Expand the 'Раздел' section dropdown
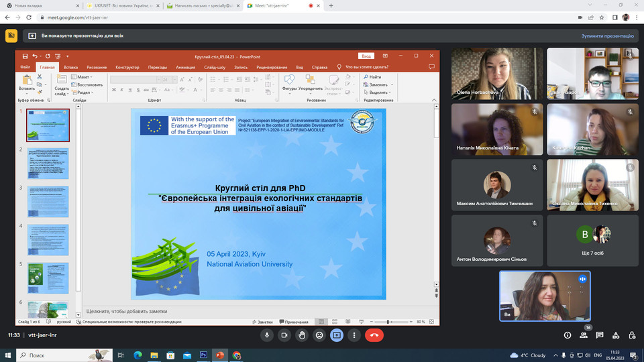This screenshot has height=362, width=644. click(x=85, y=93)
